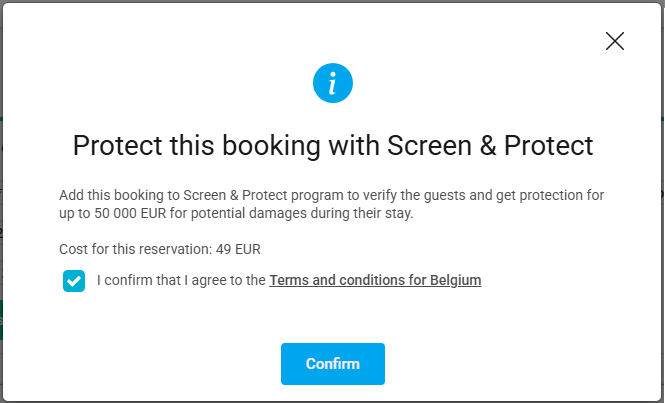665x403 pixels.
Task: Click the word 'Belgium' in the terms link
Action: click(x=455, y=280)
